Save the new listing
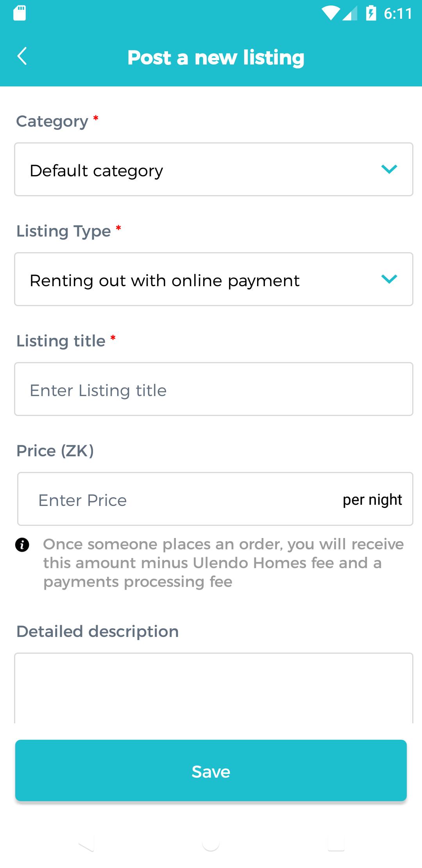This screenshot has width=422, height=868. 211,770
